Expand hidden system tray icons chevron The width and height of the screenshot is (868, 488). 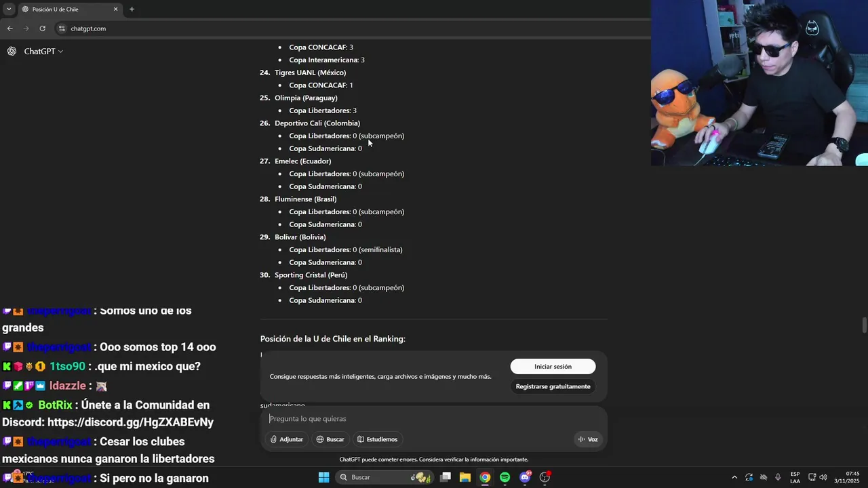click(734, 477)
